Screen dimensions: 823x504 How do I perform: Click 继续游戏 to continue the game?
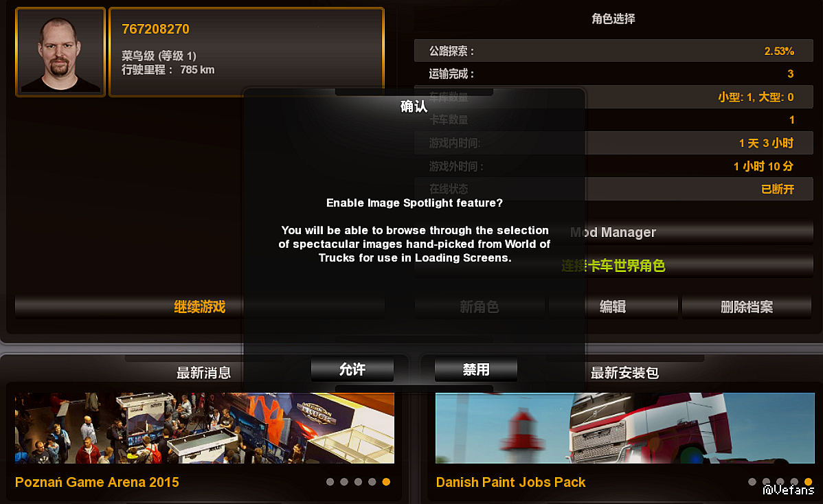[199, 307]
